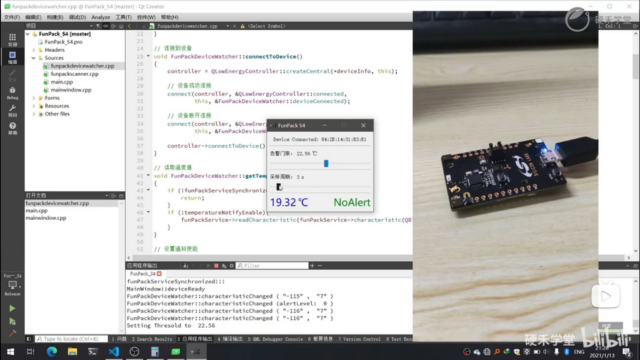
Task: Open Visual Studio Code from the taskbar
Action: tap(113, 351)
